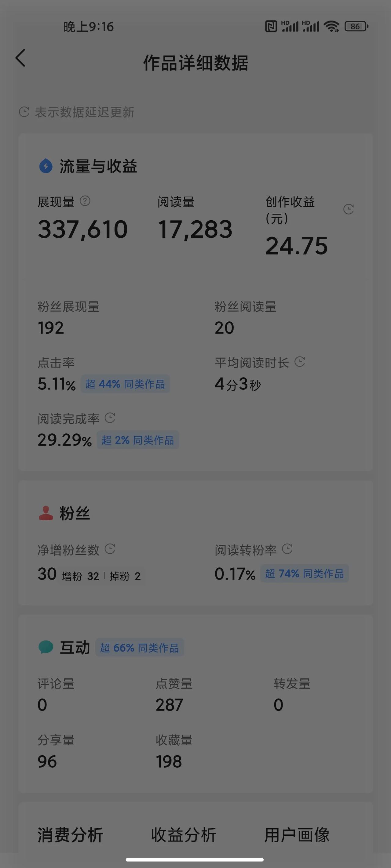Tap the 337,610 展现量 figure
The height and width of the screenshot is (868, 391).
pos(83,230)
